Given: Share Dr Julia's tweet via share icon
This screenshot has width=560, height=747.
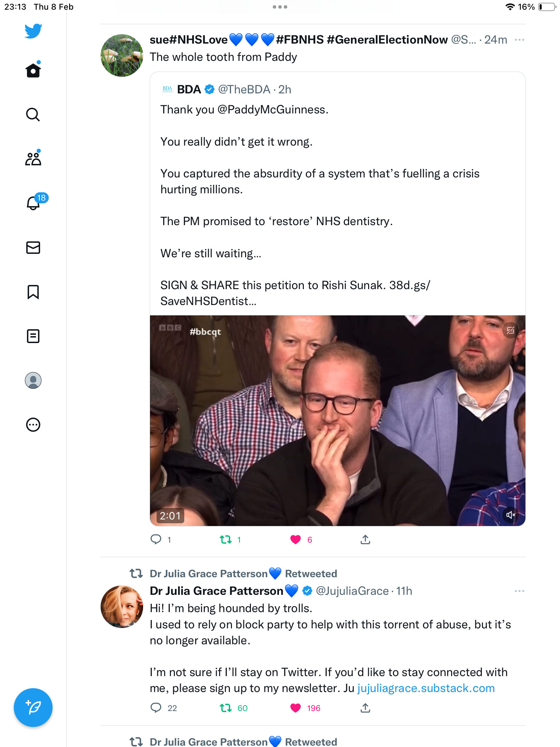Looking at the screenshot, I should (x=365, y=708).
